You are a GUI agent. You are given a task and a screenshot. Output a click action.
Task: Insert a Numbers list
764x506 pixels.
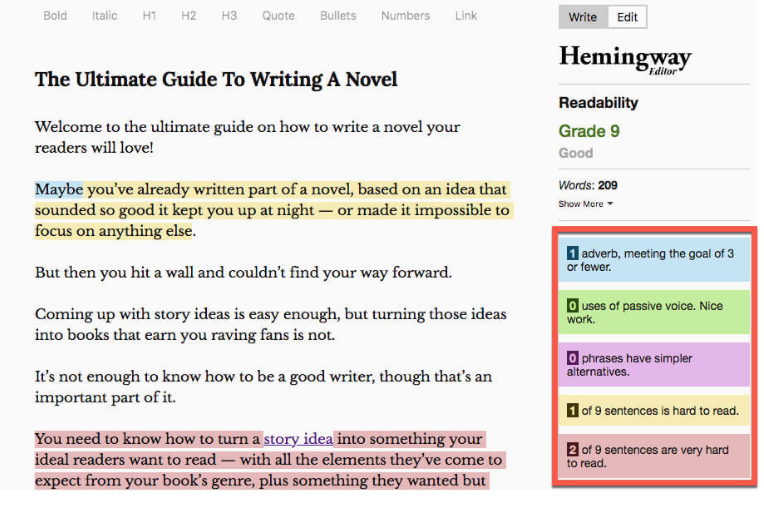[x=405, y=16]
